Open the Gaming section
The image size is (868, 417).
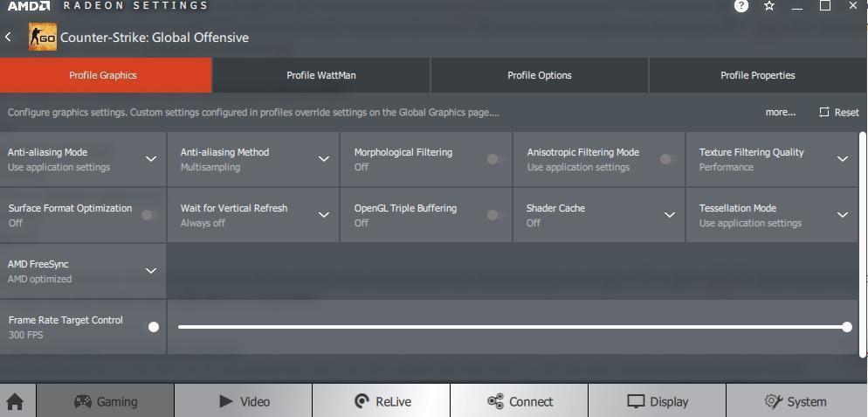[105, 401]
